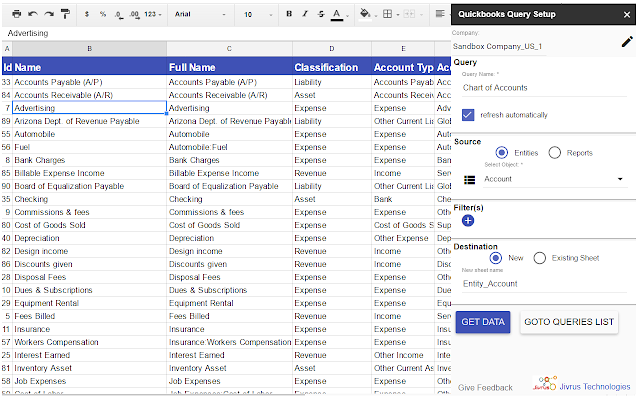Open the 123 number format dropdown

[153, 14]
